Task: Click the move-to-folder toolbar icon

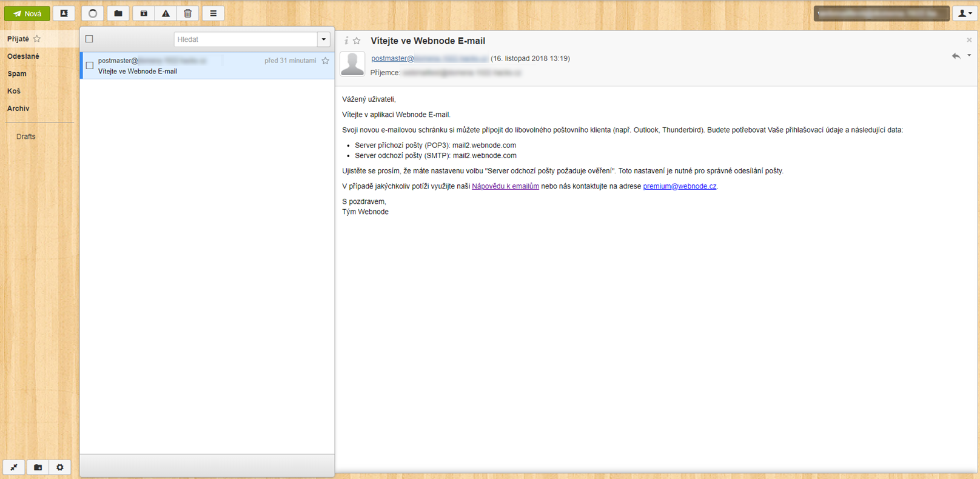Action: tap(118, 13)
